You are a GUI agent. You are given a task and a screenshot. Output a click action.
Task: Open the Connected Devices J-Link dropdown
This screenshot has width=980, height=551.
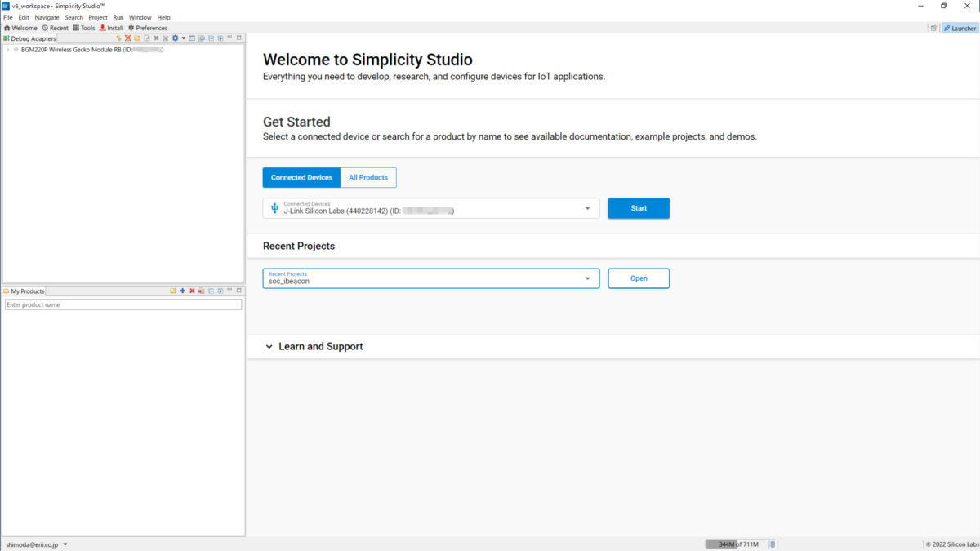click(431, 208)
